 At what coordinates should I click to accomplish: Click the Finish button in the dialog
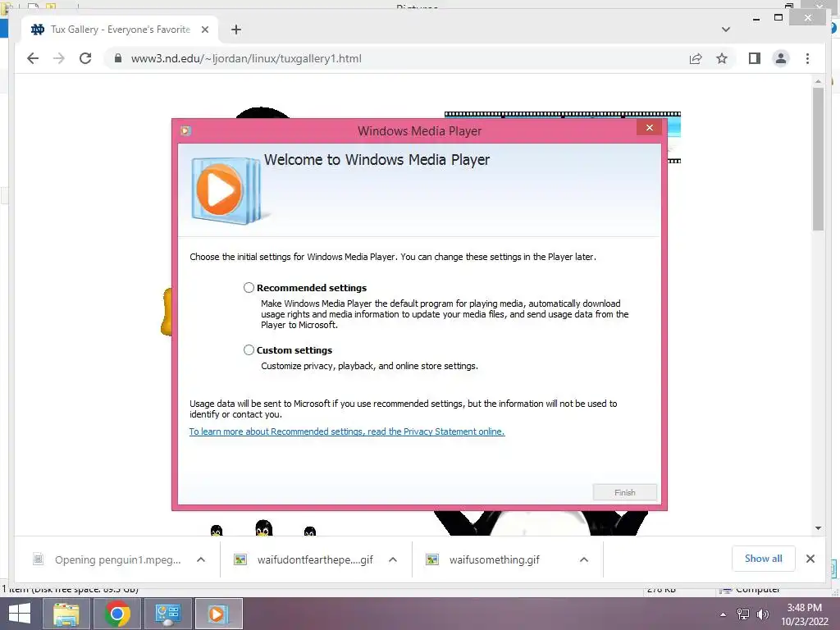coord(624,492)
